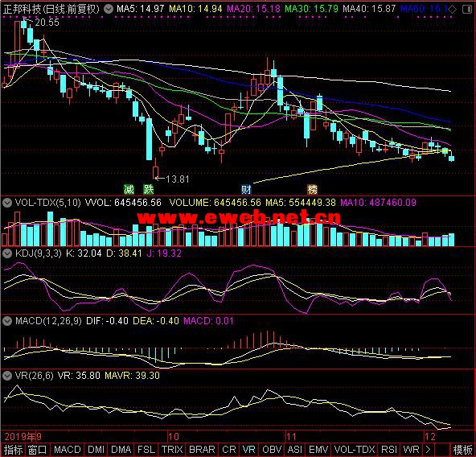Image resolution: width=476 pixels, height=457 pixels.
Task: Click the volume MA10: 487460.09 value
Action: click(378, 203)
